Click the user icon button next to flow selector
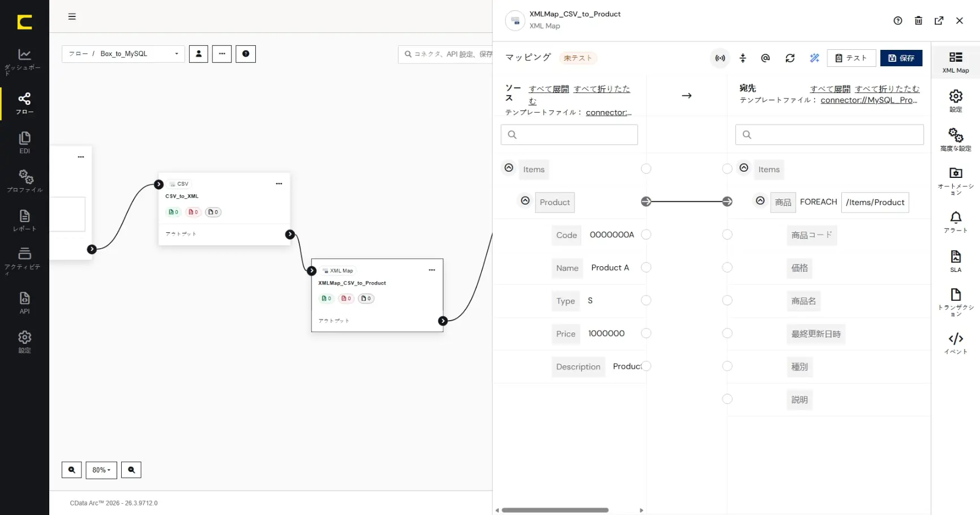This screenshot has height=515, width=980. tap(199, 54)
